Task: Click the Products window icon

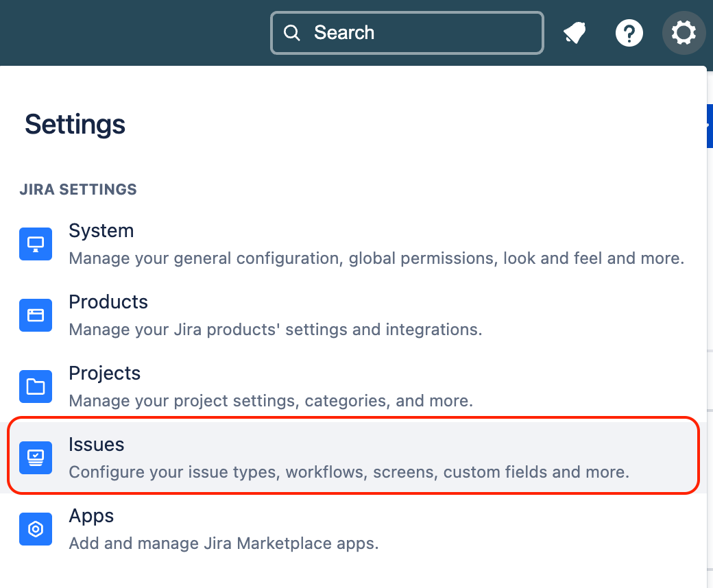Action: [36, 315]
